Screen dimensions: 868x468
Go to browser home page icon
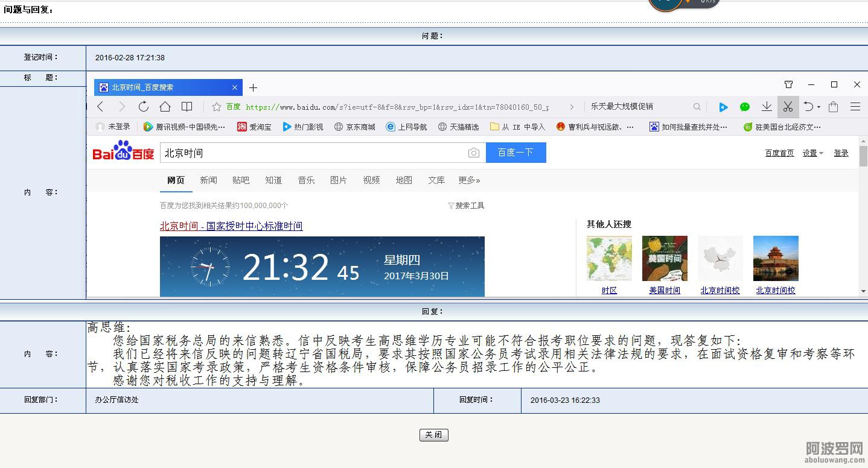[x=165, y=107]
